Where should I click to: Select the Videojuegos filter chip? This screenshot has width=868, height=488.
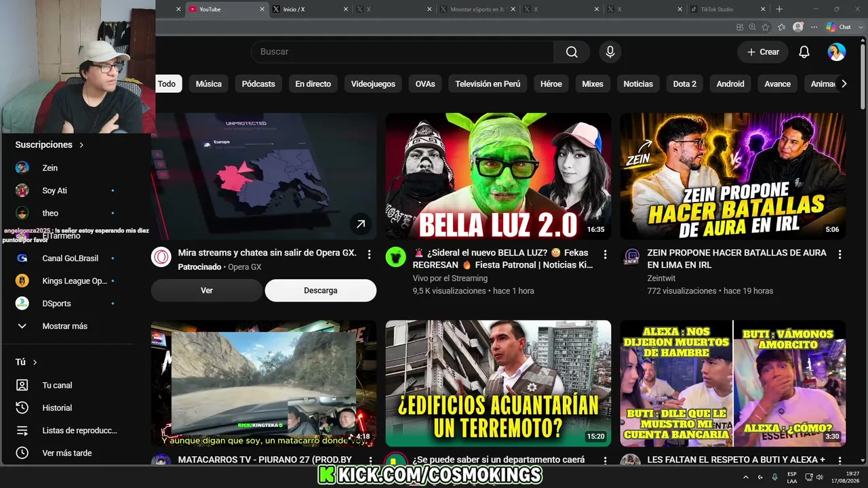point(373,84)
